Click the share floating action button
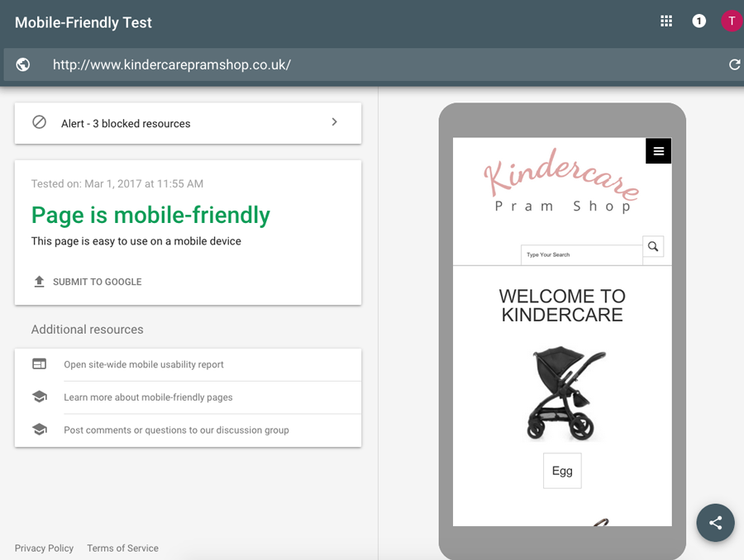Screen dimensions: 744x560 (x=716, y=523)
